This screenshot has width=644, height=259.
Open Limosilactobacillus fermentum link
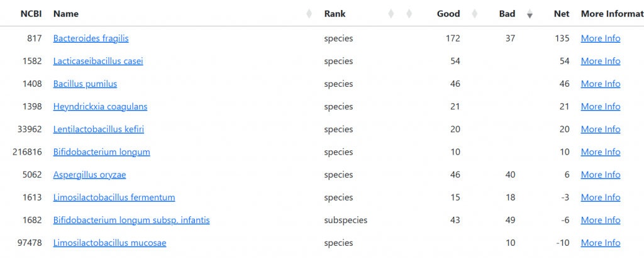pyautogui.click(x=114, y=197)
